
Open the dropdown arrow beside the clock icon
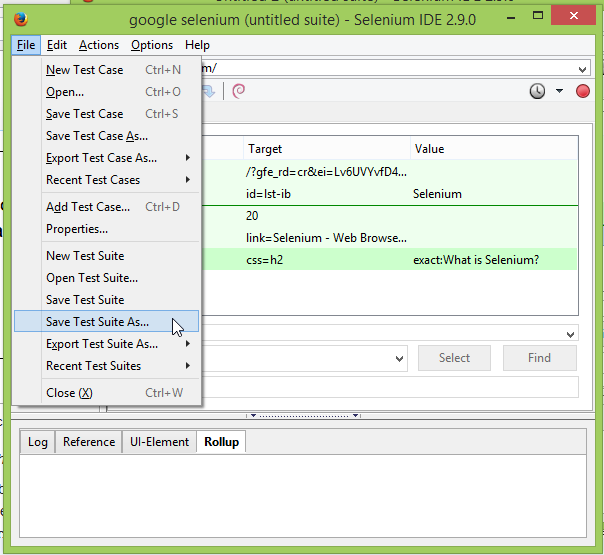559,91
